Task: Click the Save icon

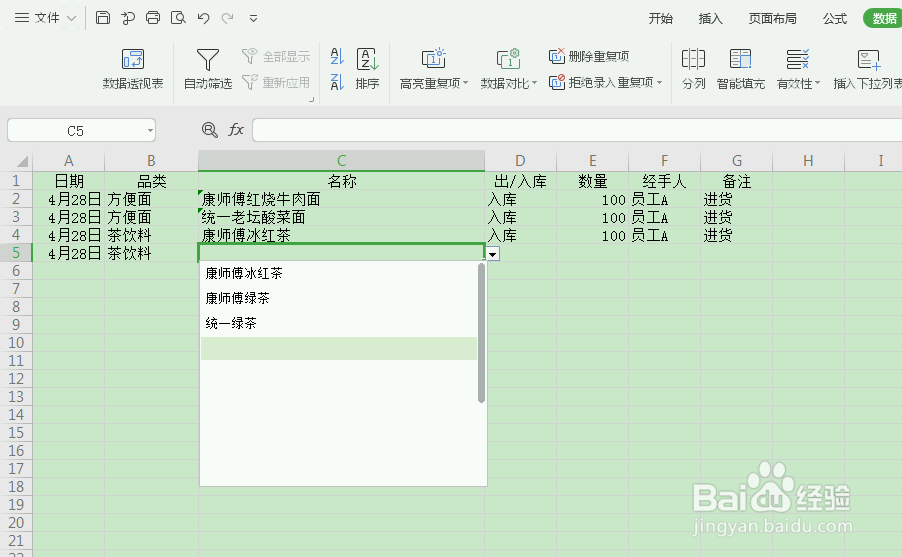Action: [102, 18]
